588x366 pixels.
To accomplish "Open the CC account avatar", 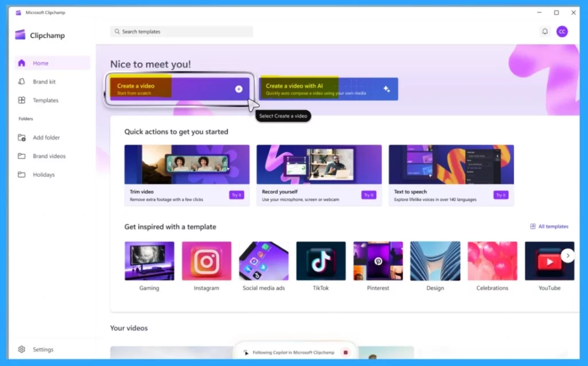I will click(x=562, y=32).
